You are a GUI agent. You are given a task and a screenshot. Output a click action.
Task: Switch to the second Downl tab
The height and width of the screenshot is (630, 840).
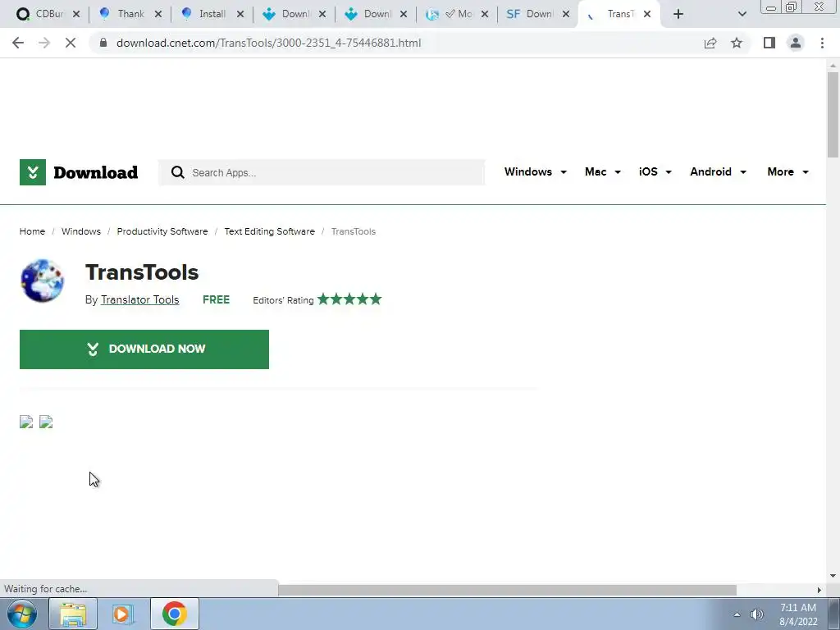[x=375, y=14]
